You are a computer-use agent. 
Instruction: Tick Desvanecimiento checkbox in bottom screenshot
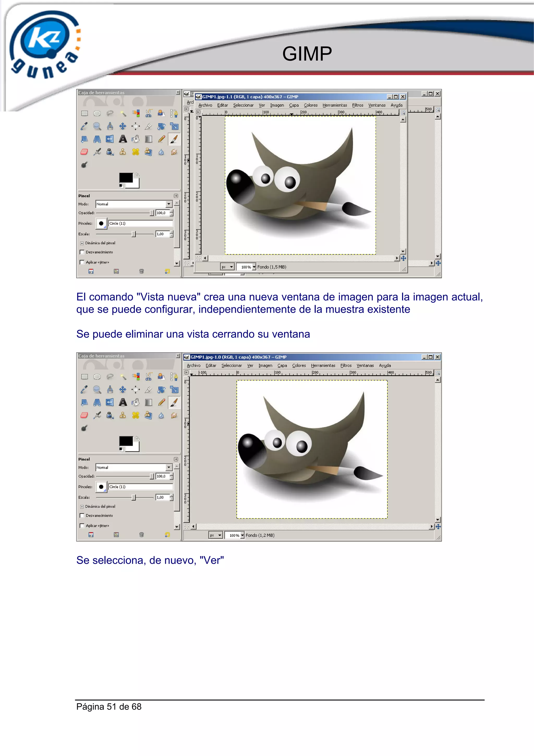pos(82,516)
